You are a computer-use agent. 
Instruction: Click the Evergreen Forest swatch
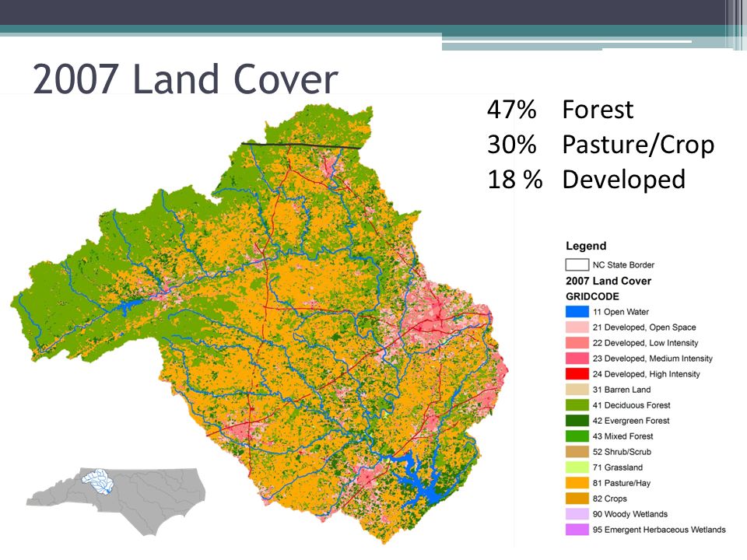coord(577,421)
